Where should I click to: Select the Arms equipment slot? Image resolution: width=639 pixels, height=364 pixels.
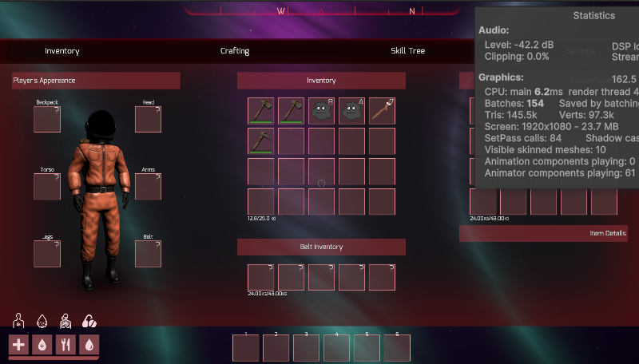pyautogui.click(x=148, y=187)
